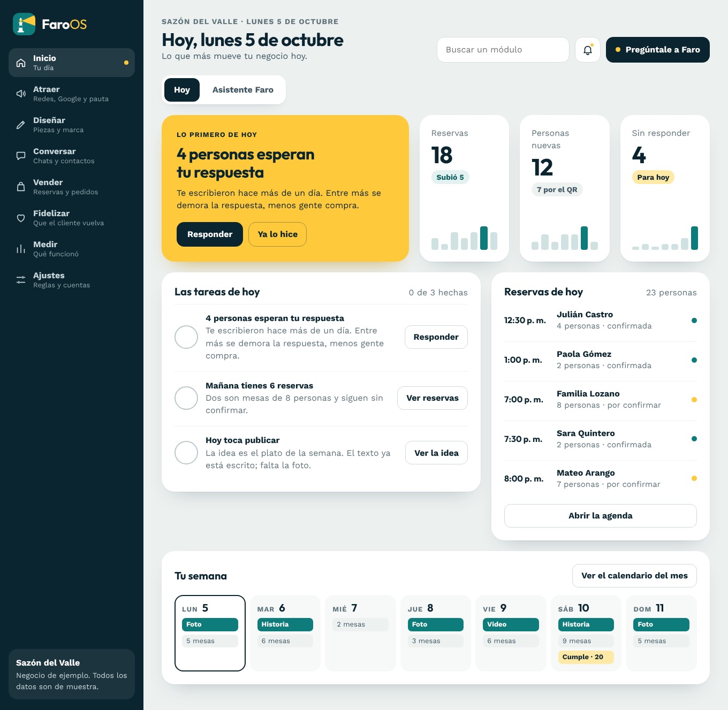Open Fidelizar via its heart icon
The height and width of the screenshot is (710, 728).
21,218
